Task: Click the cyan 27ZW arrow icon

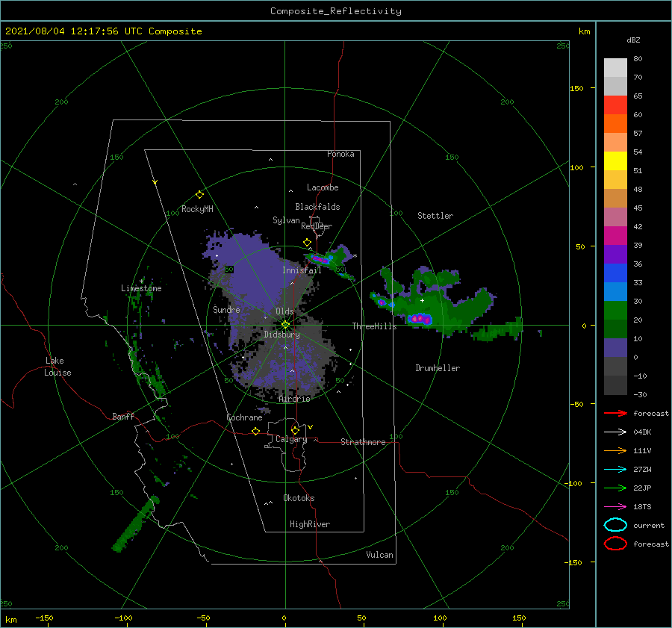Action: click(615, 470)
